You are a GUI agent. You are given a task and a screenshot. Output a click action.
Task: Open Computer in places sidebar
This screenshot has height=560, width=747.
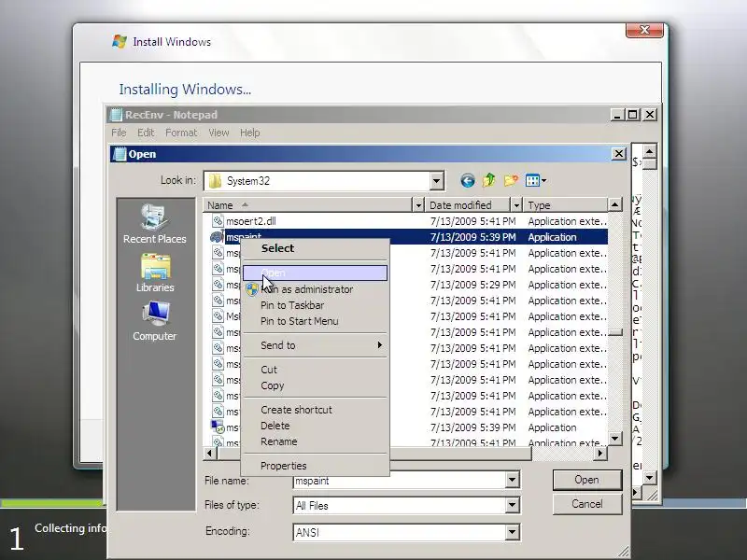click(154, 321)
